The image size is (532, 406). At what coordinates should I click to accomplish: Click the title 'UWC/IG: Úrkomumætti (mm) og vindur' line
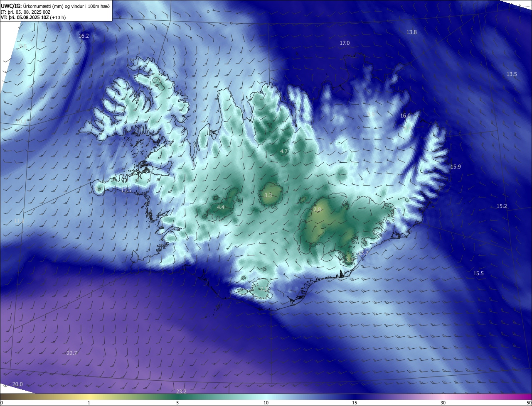(x=55, y=6)
